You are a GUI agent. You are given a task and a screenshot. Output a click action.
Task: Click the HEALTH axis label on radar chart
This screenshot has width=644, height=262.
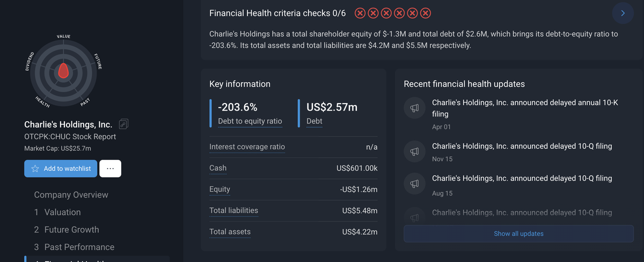tap(42, 101)
